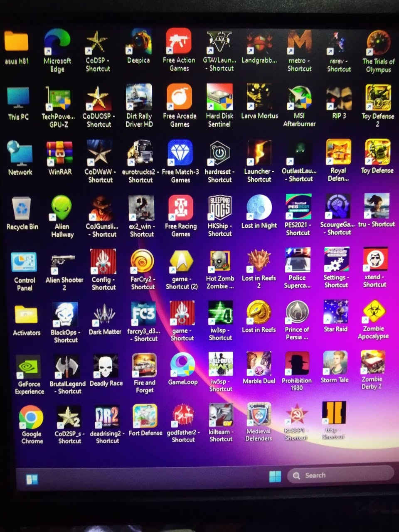
Task: Click the Royal Defense icon
Action: (339, 152)
